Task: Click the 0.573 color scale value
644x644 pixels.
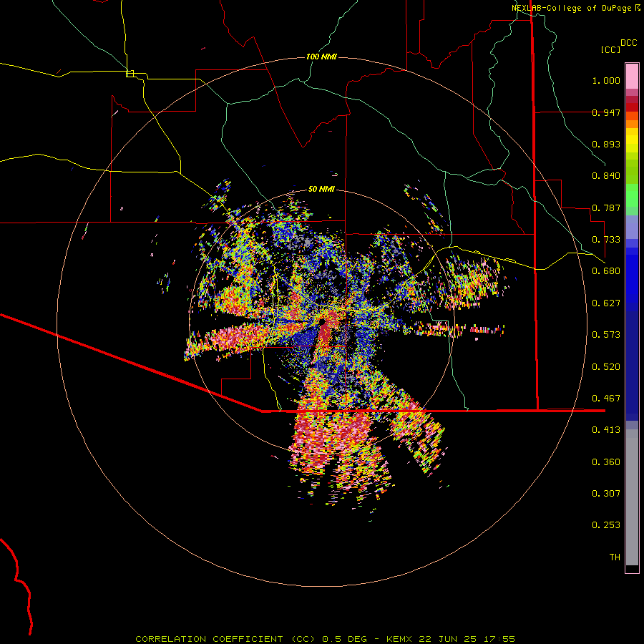Action: 606,335
